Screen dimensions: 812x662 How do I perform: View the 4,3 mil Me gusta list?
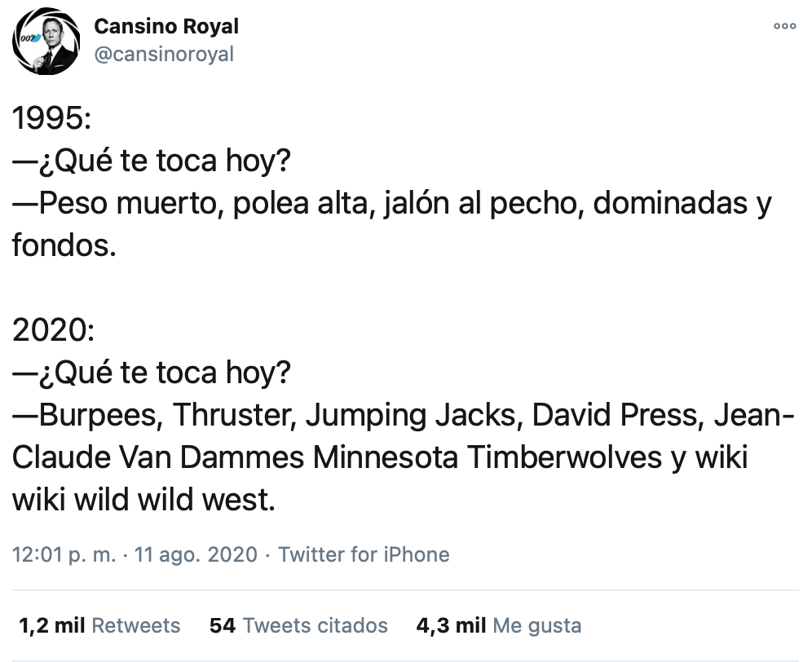[x=499, y=625]
